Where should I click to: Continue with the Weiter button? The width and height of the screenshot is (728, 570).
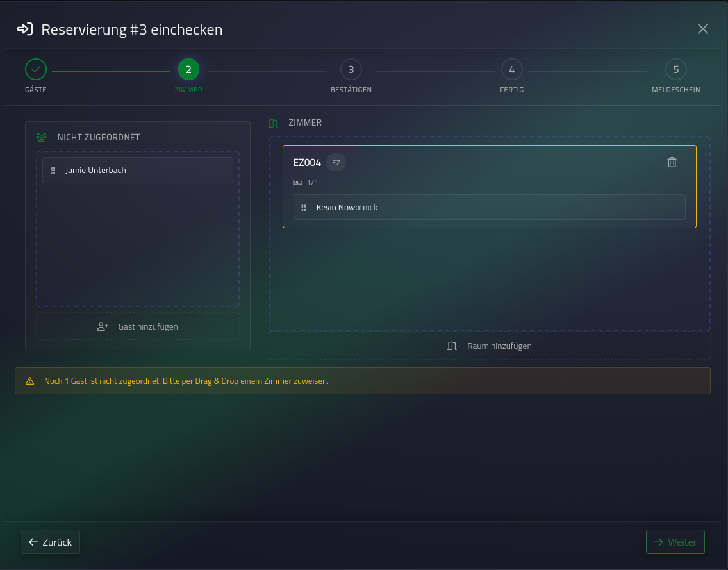(x=675, y=542)
